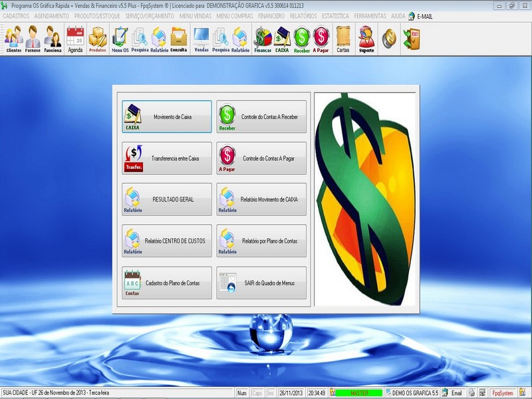This screenshot has height=399, width=532.
Task: Open the FERRAMENTAS menu
Action: coord(370,16)
